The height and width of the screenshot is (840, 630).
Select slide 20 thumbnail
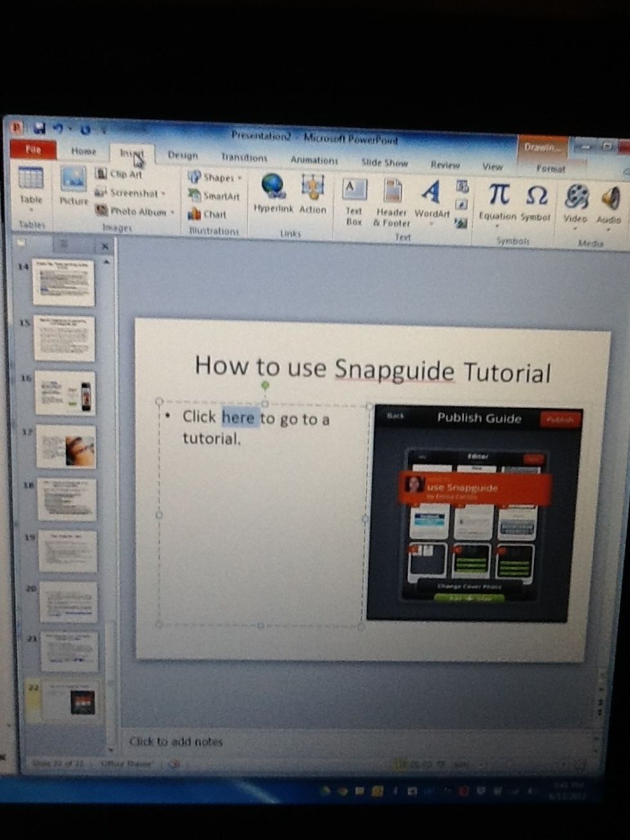[69, 602]
